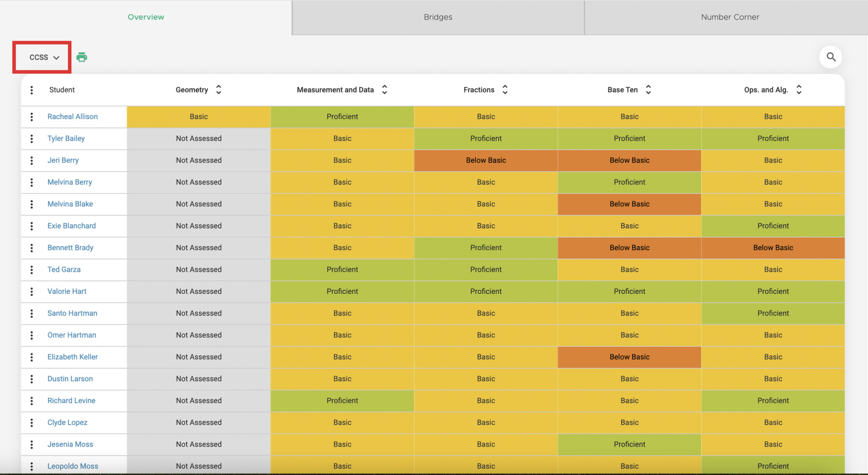Open Ted Garza's student link
The height and width of the screenshot is (475, 868).
point(64,270)
